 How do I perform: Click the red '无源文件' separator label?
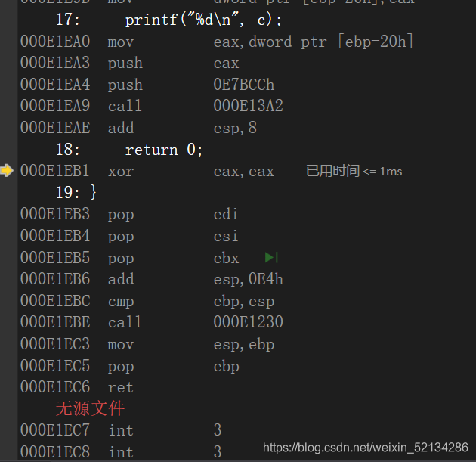click(90, 409)
